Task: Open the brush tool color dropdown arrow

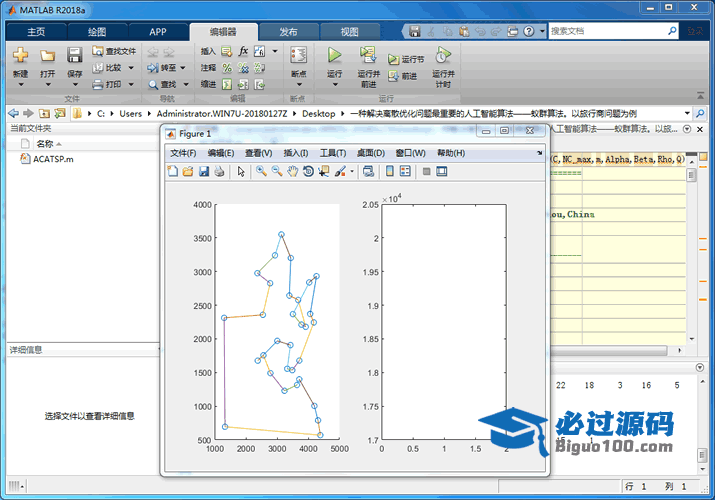Action: (352, 172)
